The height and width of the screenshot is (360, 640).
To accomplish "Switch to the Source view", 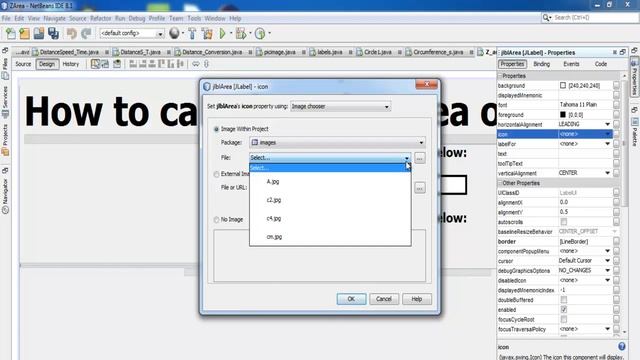I will coord(23,64).
